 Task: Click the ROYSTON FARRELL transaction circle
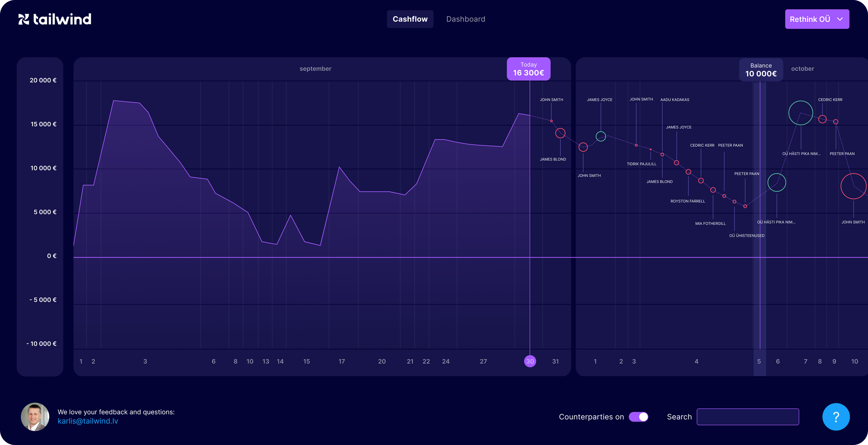tap(688, 172)
